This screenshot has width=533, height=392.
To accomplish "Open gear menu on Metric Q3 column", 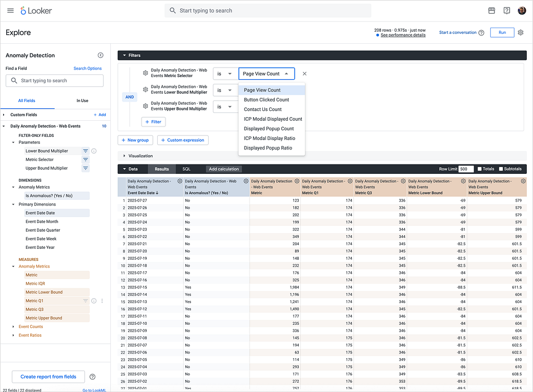I will click(x=403, y=181).
